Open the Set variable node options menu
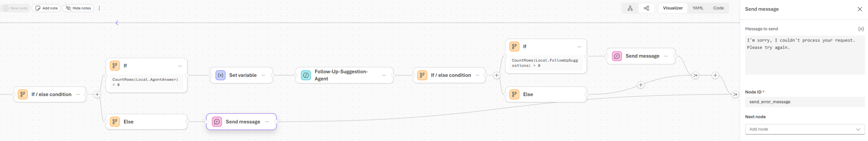This screenshot has height=141, width=868. pos(263,75)
